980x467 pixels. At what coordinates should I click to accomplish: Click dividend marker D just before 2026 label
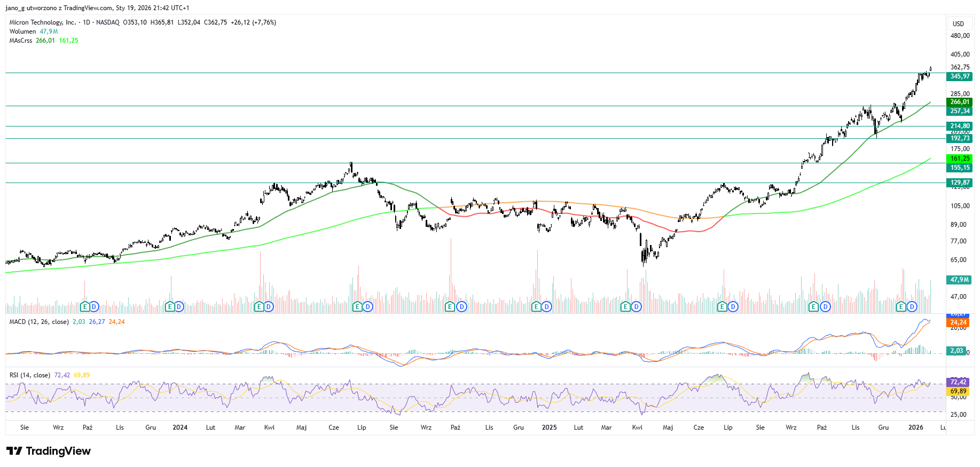click(912, 306)
